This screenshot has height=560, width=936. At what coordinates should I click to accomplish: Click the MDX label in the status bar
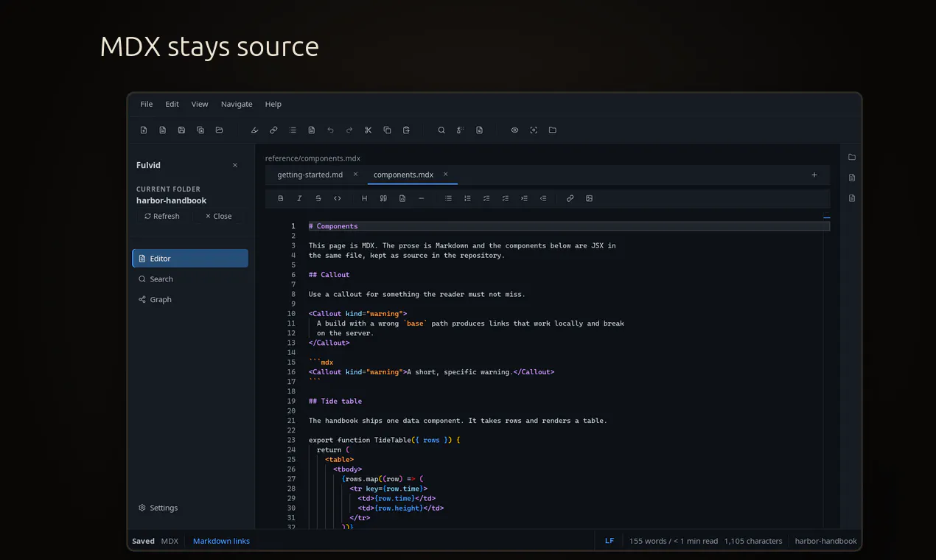(x=170, y=541)
